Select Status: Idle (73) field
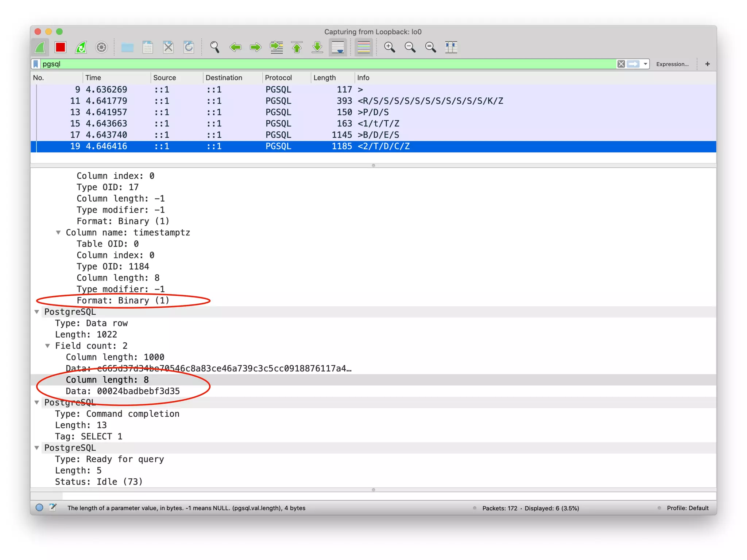Screen dimensions: 747x560 pyautogui.click(x=99, y=482)
